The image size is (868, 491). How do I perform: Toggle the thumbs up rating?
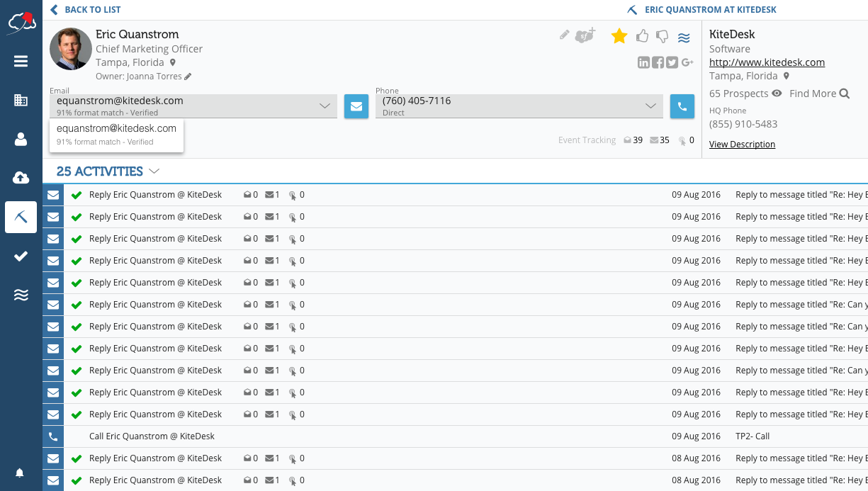642,36
